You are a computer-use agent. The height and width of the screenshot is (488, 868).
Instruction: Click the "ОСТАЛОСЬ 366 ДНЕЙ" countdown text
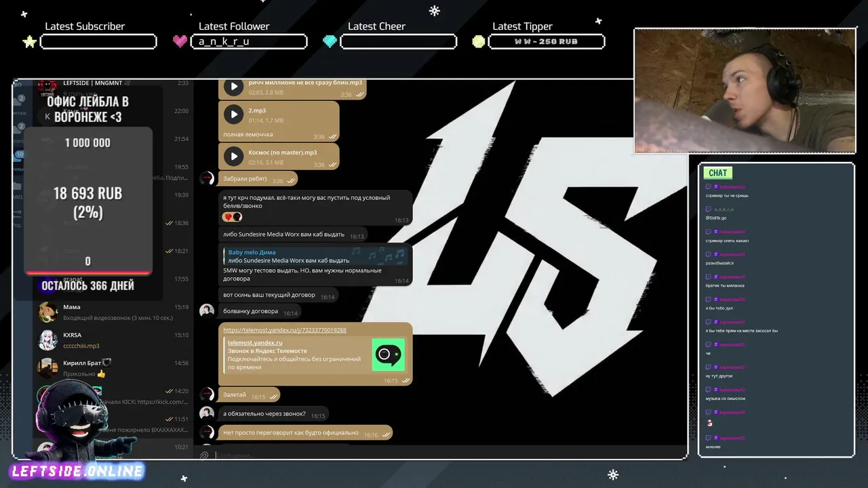(88, 285)
